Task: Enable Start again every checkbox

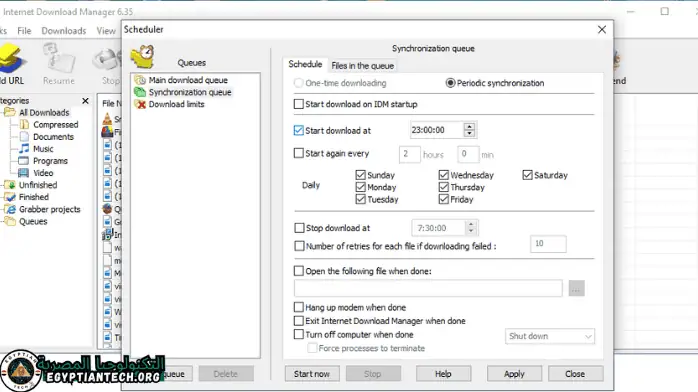Action: (299, 153)
